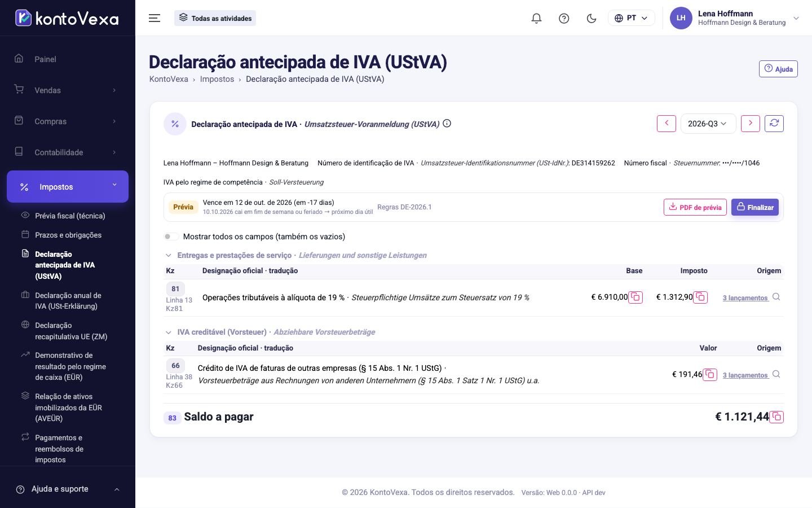Open the EÜR demonstrativo de resultado
The width and height of the screenshot is (812, 508).
click(70, 366)
